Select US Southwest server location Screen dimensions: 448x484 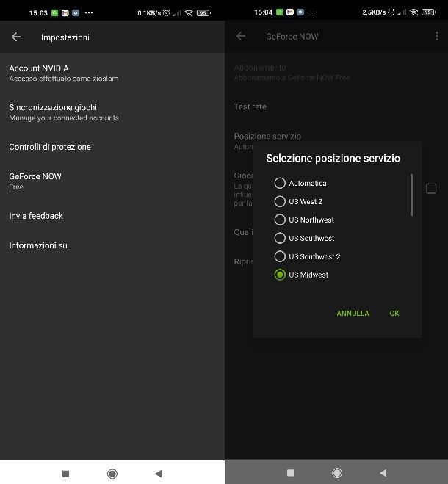304,238
